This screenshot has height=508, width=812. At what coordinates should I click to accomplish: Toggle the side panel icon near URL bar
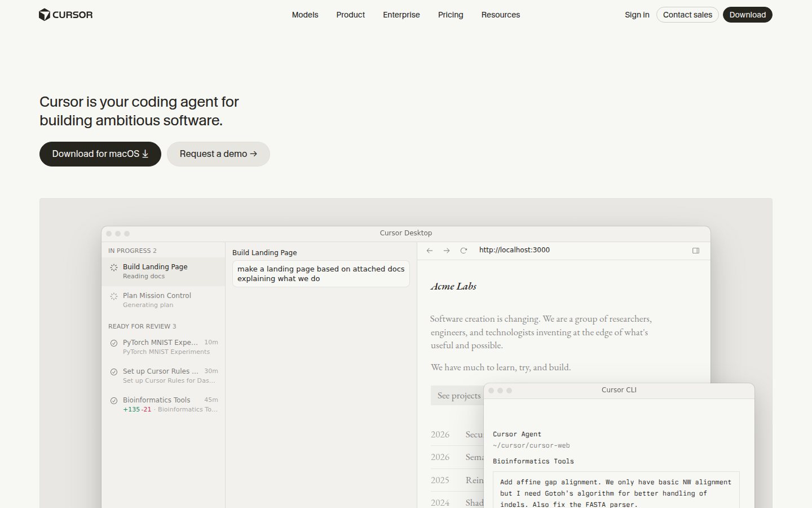click(x=696, y=251)
